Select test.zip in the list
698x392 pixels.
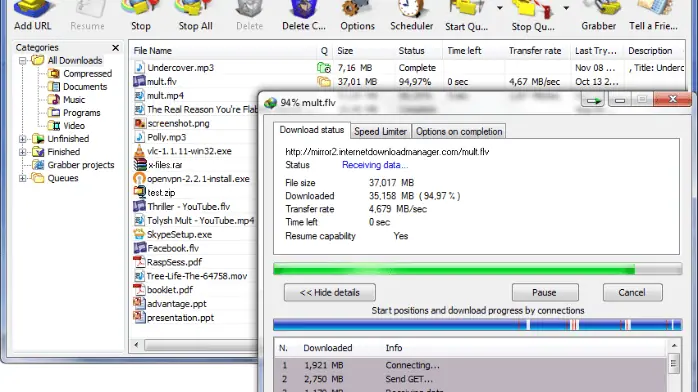coord(161,193)
